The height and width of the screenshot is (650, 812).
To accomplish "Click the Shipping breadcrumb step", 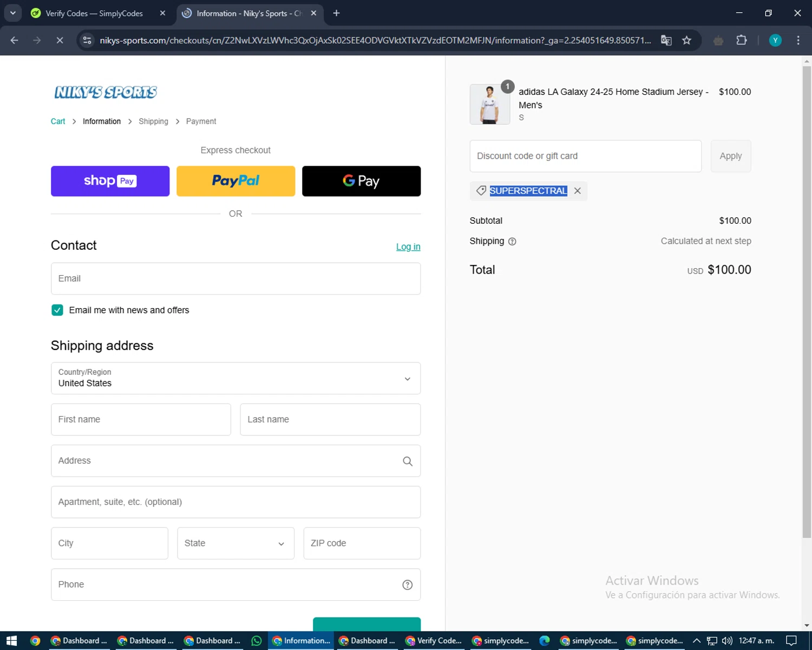I will 153,121.
